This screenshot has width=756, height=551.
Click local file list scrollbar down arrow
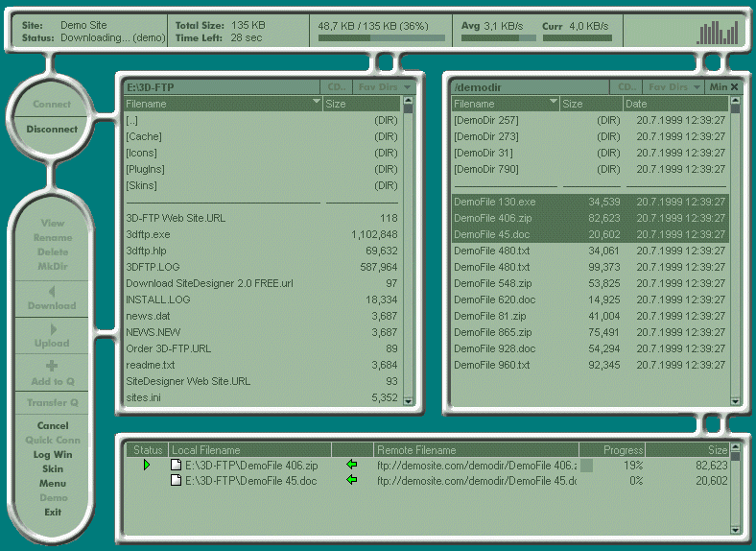409,401
